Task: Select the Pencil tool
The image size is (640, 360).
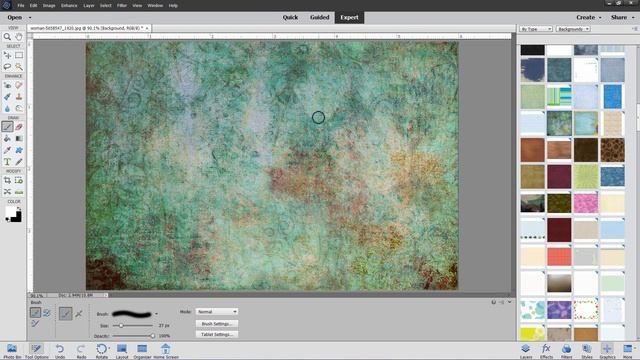Action: click(x=19, y=162)
